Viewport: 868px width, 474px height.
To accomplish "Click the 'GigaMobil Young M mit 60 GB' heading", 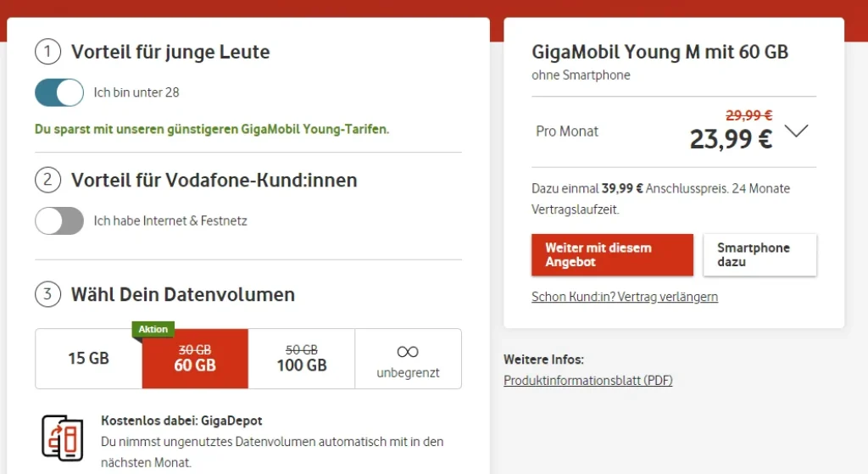I will tap(659, 52).
